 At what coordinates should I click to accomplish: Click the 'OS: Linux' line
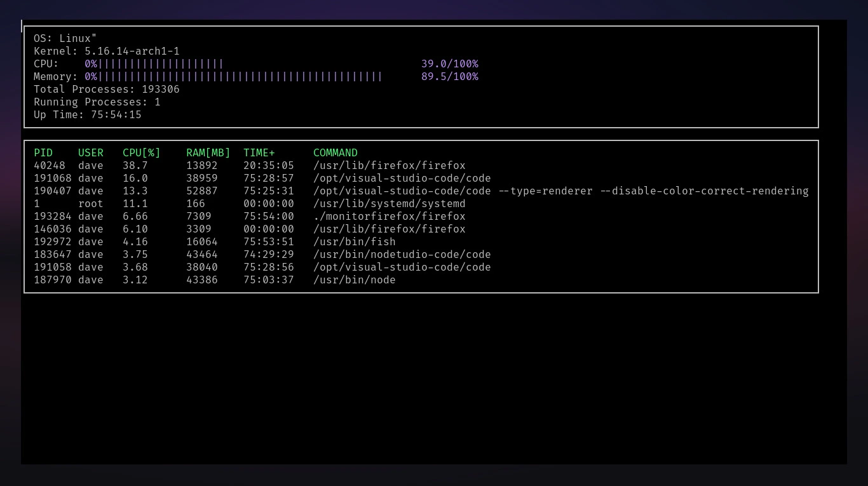65,39
